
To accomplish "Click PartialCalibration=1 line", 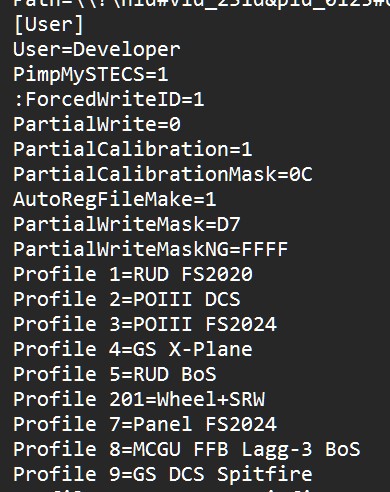I will [132, 149].
